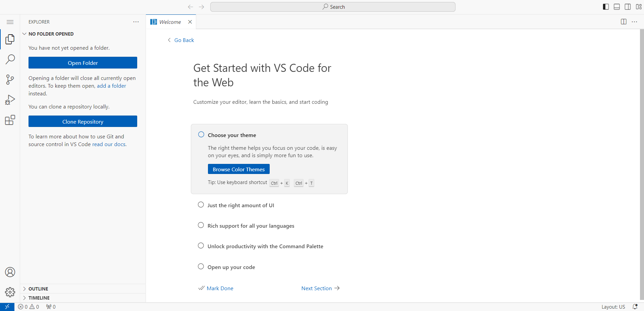
Task: Go back using title bar arrow
Action: coord(191,7)
